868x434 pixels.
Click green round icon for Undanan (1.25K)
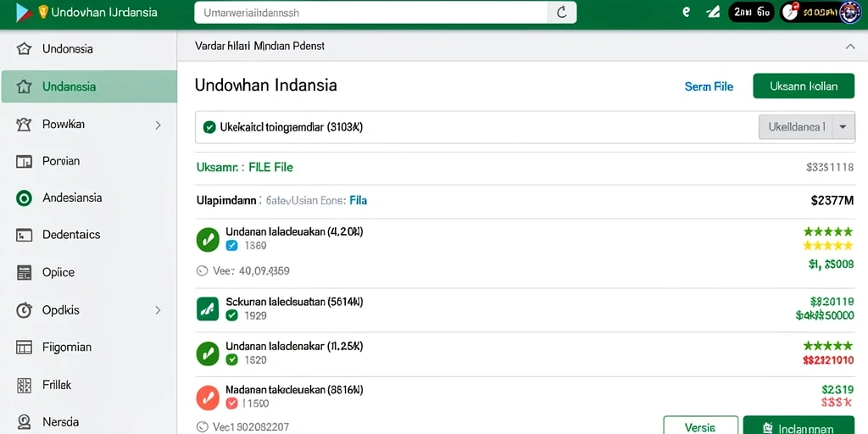pyautogui.click(x=208, y=353)
